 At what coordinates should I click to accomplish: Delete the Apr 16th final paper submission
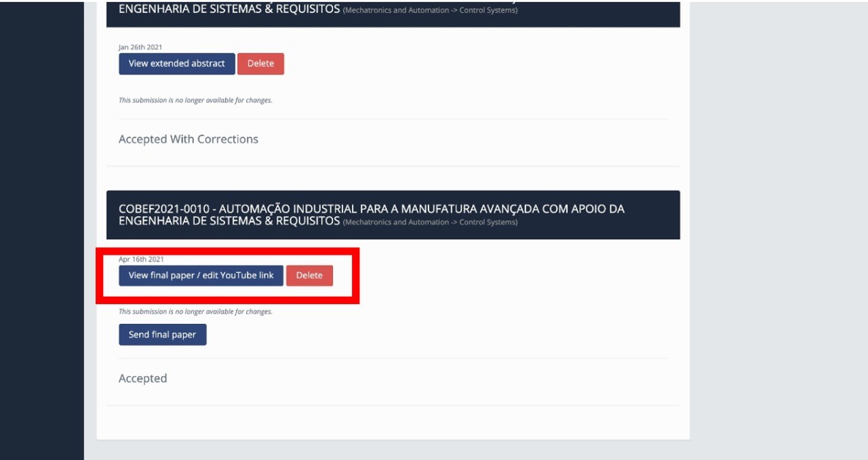(x=309, y=276)
